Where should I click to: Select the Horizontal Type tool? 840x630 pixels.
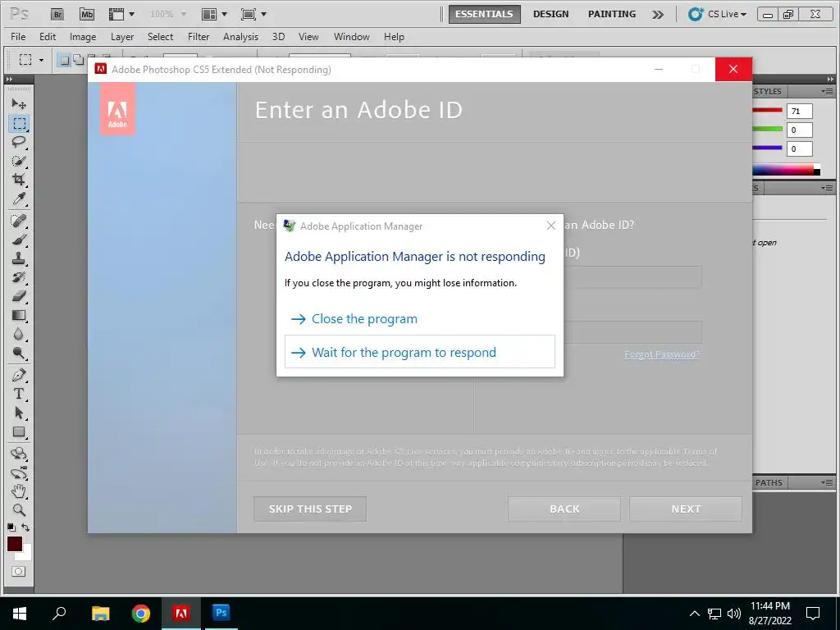click(x=19, y=394)
